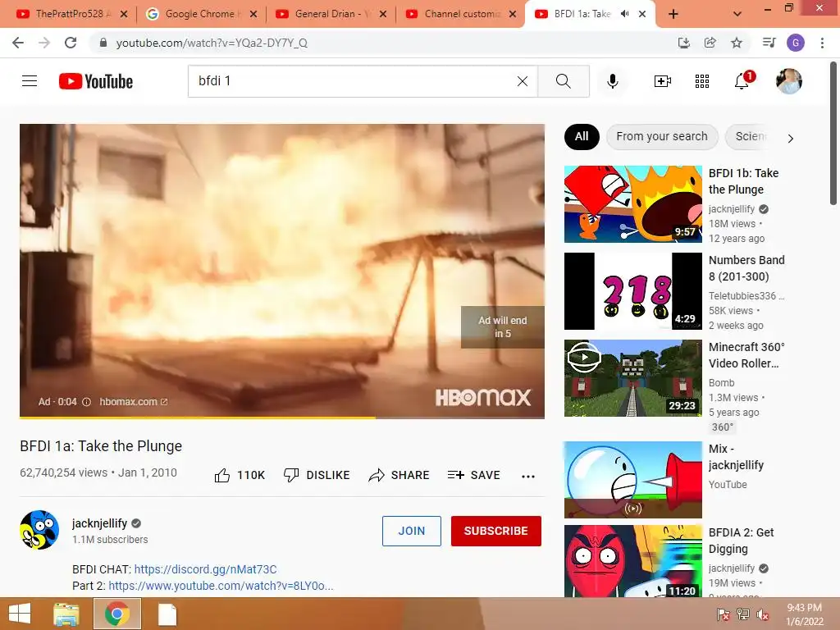The height and width of the screenshot is (630, 840).
Task: Click into the search input field
Action: [x=354, y=81]
